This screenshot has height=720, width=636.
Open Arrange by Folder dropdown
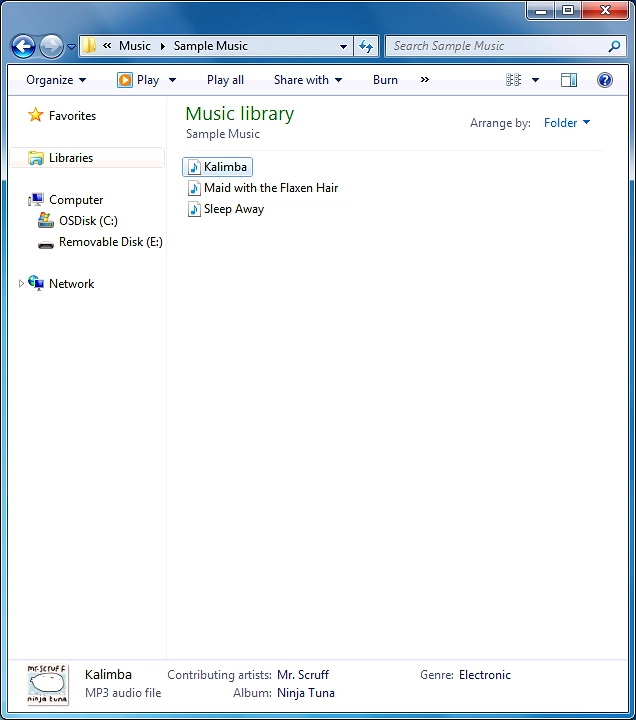567,123
